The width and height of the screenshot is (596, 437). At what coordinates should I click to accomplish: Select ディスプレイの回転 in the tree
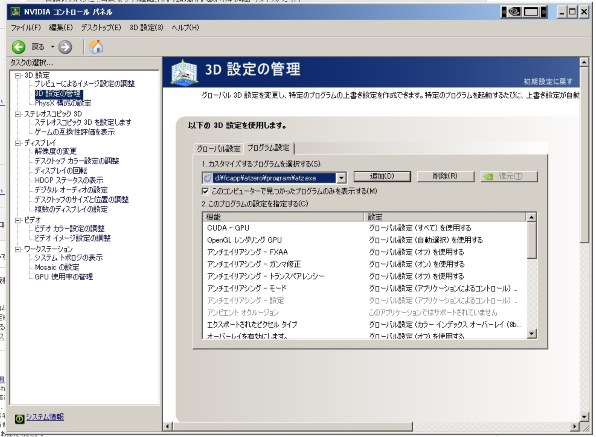point(61,171)
